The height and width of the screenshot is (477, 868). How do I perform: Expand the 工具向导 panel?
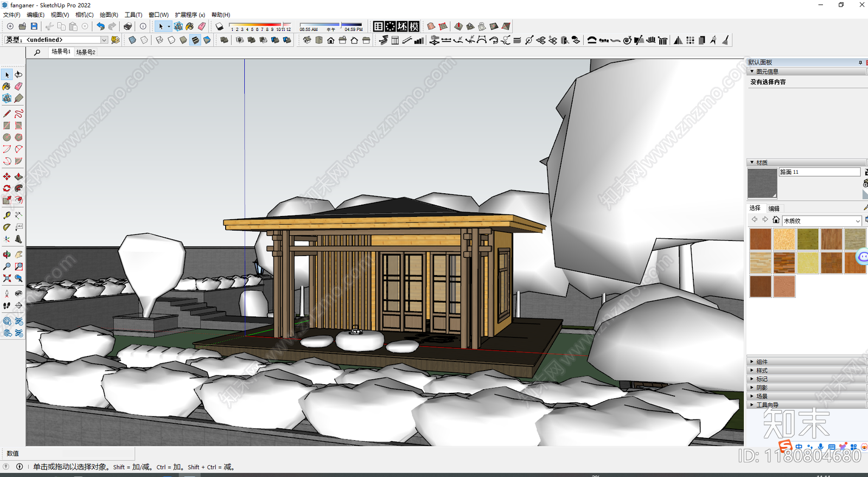(752, 405)
